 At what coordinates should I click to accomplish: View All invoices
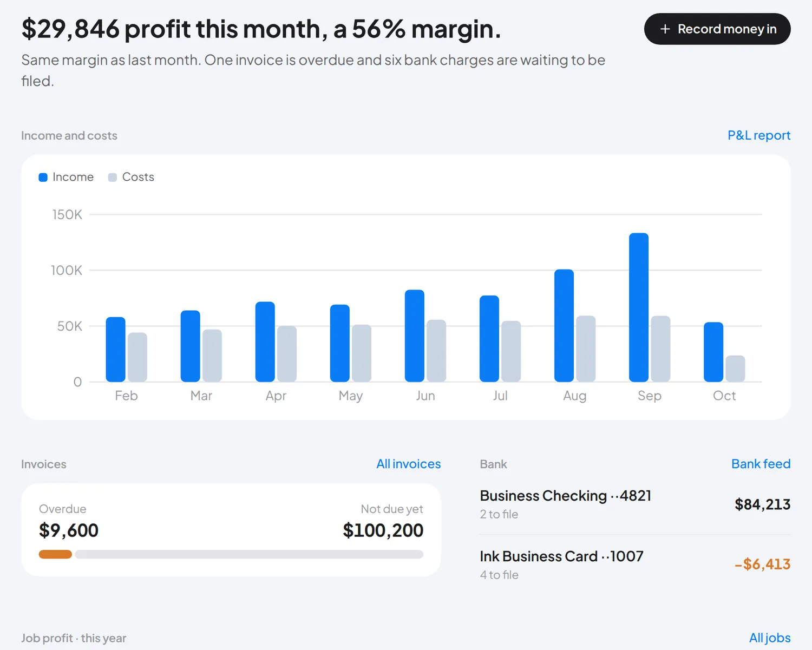409,464
